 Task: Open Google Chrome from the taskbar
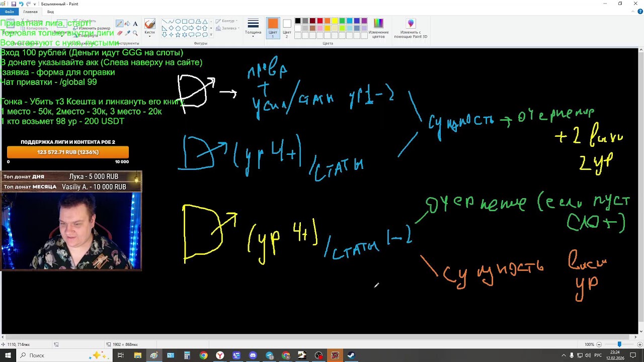[203, 355]
